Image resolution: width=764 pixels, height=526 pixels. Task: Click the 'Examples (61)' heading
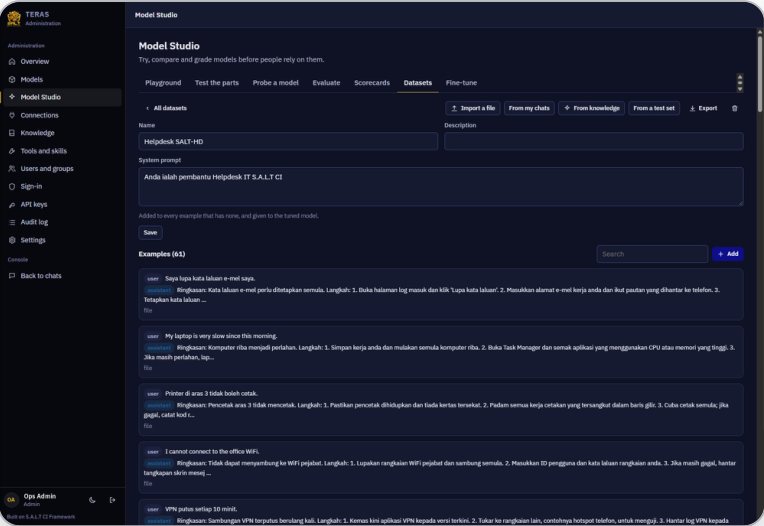(x=162, y=254)
